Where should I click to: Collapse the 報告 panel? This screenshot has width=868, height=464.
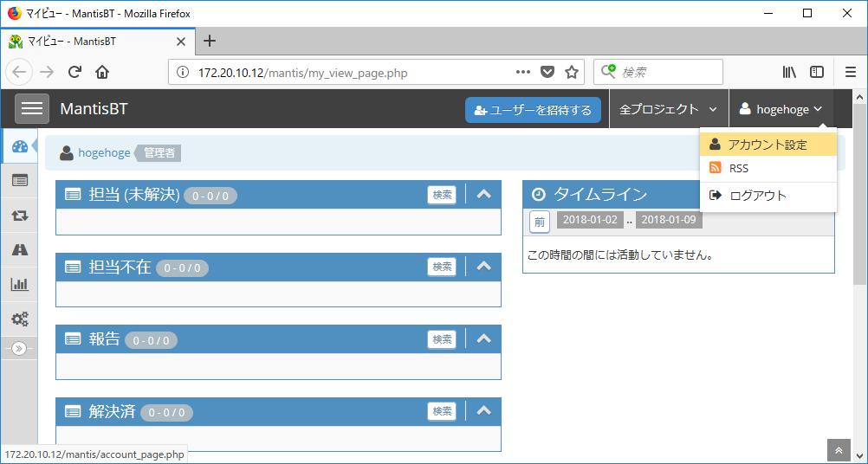484,338
